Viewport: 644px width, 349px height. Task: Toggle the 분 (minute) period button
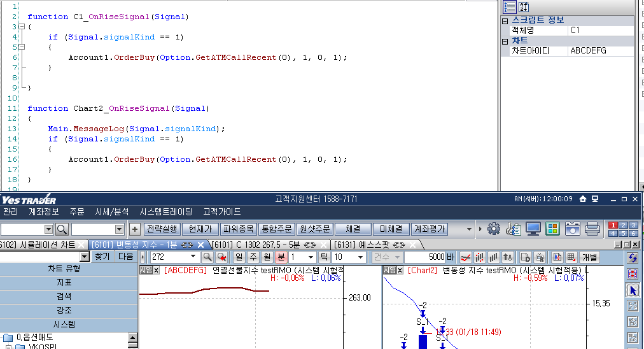coord(281,257)
